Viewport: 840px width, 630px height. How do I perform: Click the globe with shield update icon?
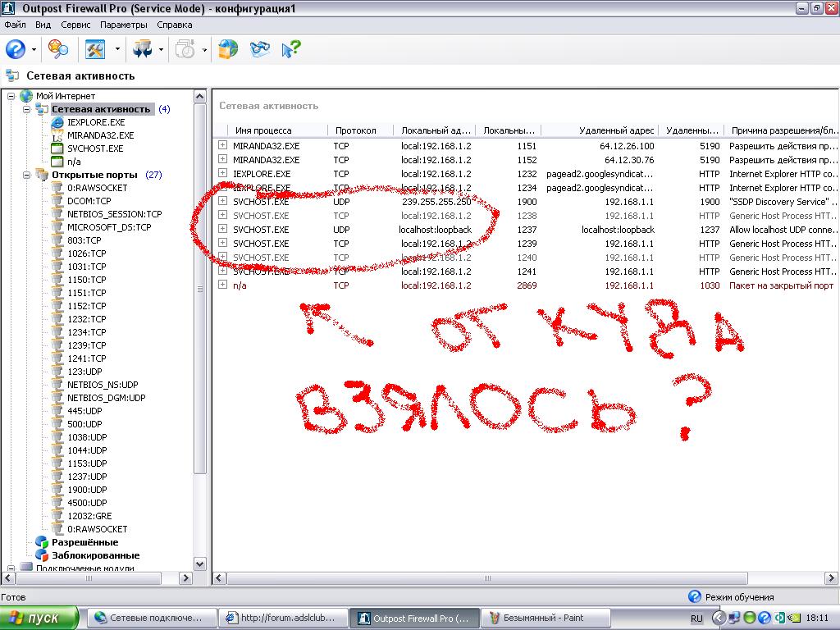(227, 49)
